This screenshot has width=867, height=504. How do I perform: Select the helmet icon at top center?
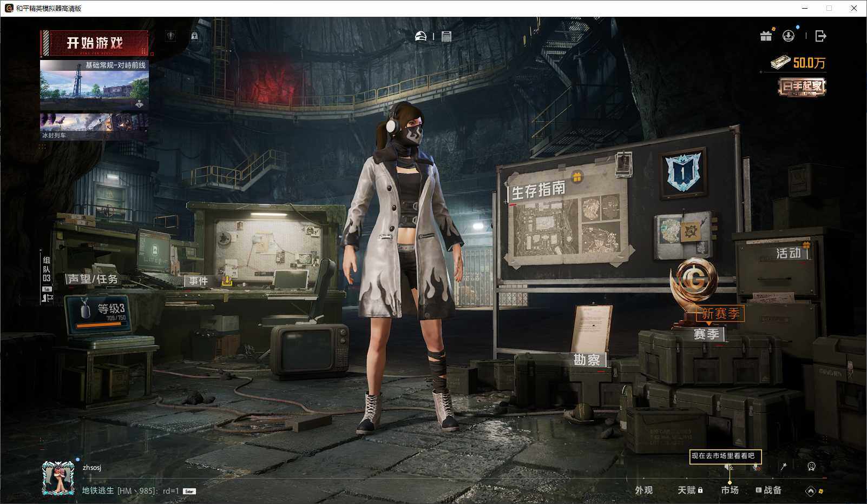(x=421, y=36)
